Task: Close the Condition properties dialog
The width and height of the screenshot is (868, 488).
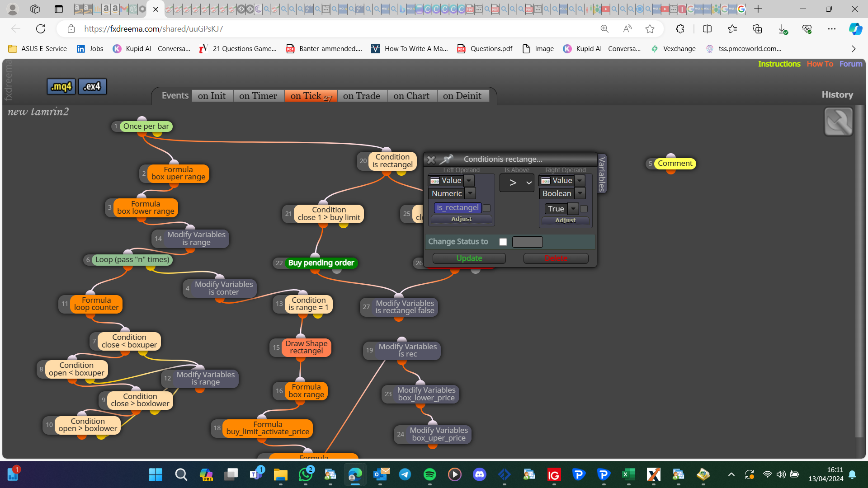Action: (x=431, y=160)
